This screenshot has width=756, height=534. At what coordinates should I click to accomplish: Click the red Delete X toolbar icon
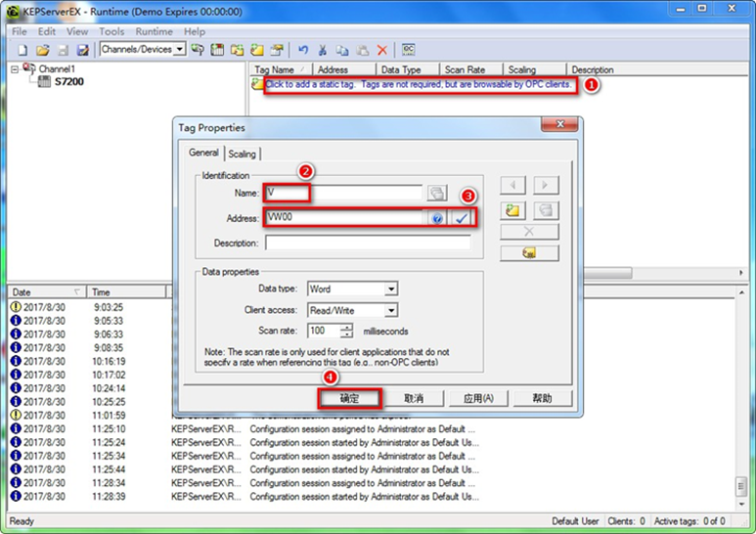pyautogui.click(x=382, y=50)
